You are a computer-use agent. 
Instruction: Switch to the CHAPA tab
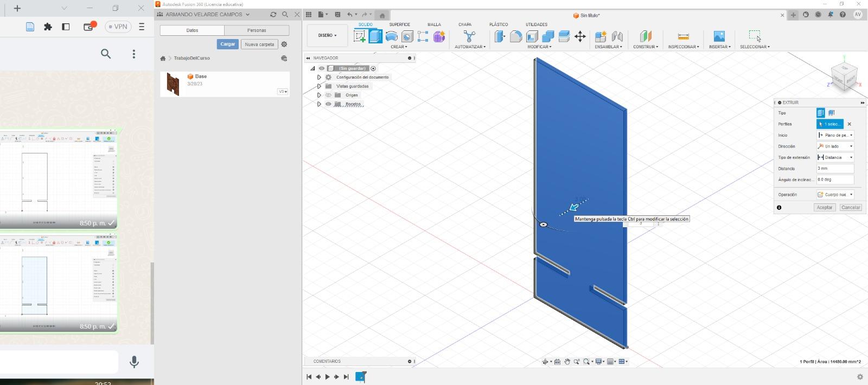point(465,24)
